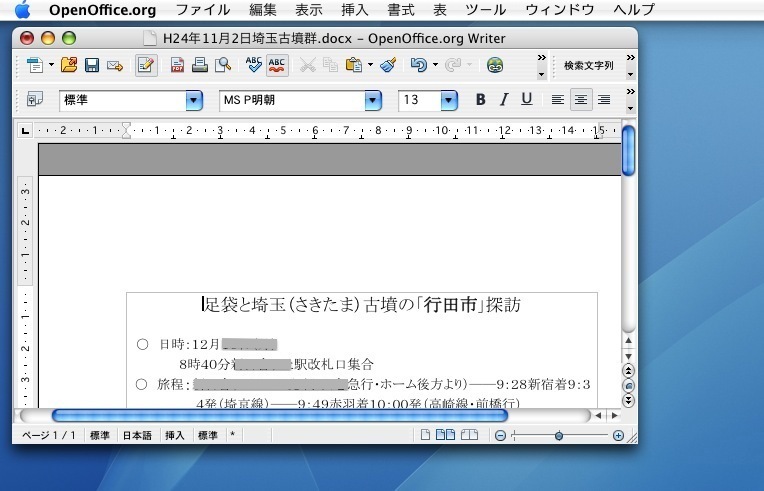Click the 日本語 language status field
The image size is (764, 491).
click(137, 435)
